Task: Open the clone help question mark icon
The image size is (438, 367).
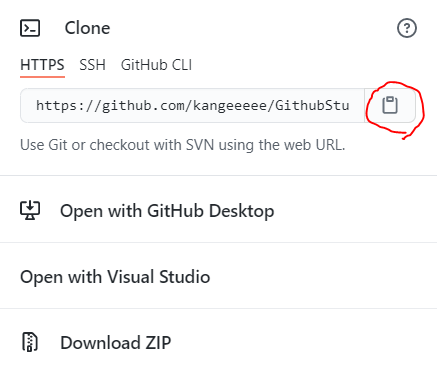Action: click(x=407, y=28)
